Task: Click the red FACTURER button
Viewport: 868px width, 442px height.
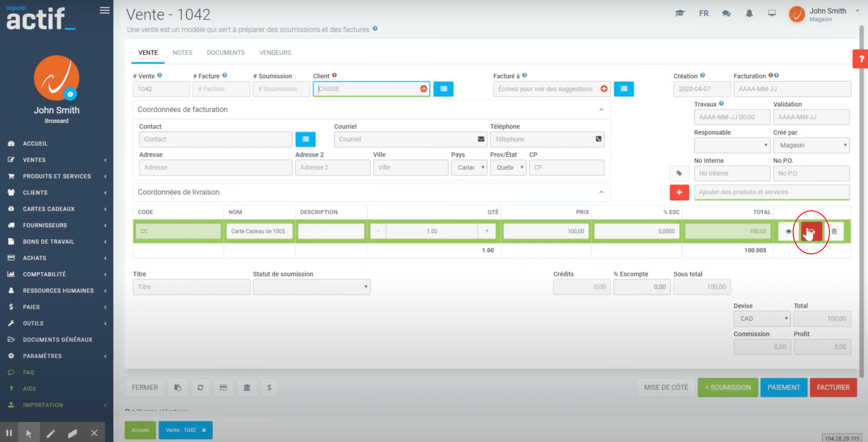Action: [833, 388]
